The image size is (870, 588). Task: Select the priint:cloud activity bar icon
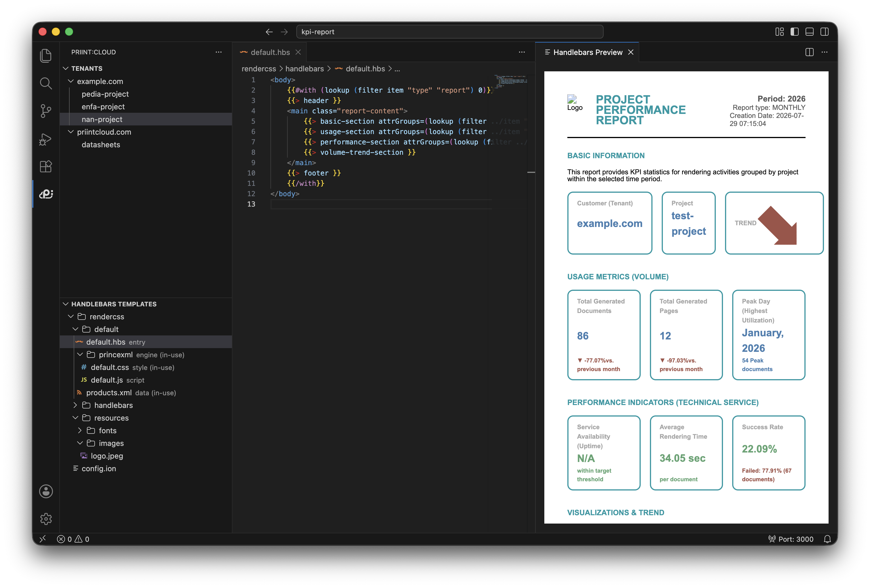[46, 194]
